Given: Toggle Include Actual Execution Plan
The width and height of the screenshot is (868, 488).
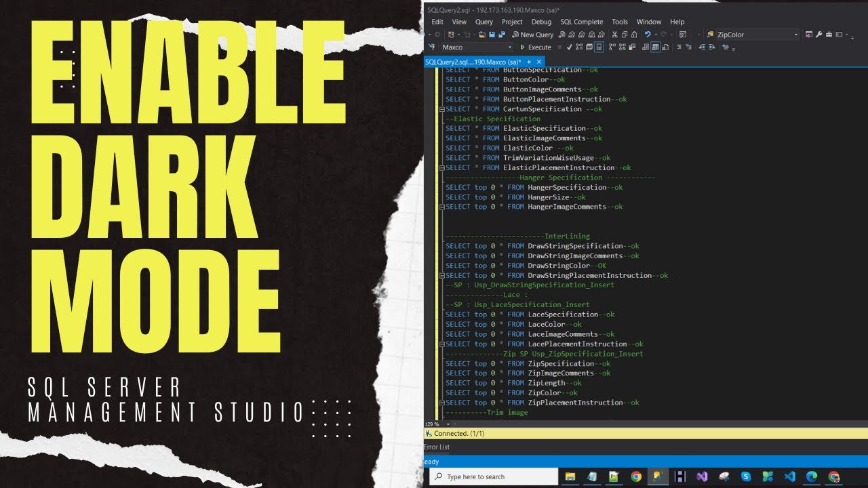Looking at the screenshot, I should [612, 47].
